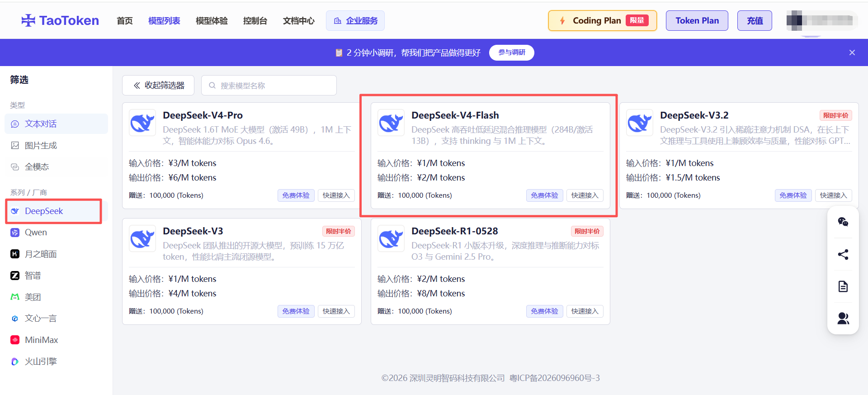This screenshot has height=395, width=868.
Task: Click 输出价格 ¥6/M tokens text
Action: (173, 178)
